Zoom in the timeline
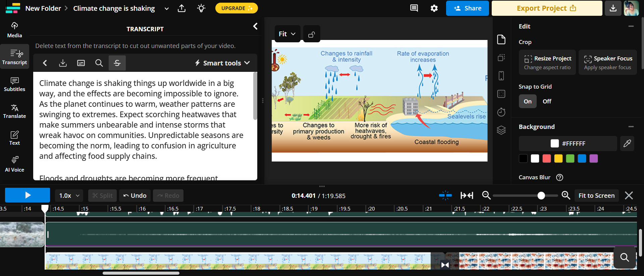This screenshot has width=644, height=276. [x=566, y=195]
